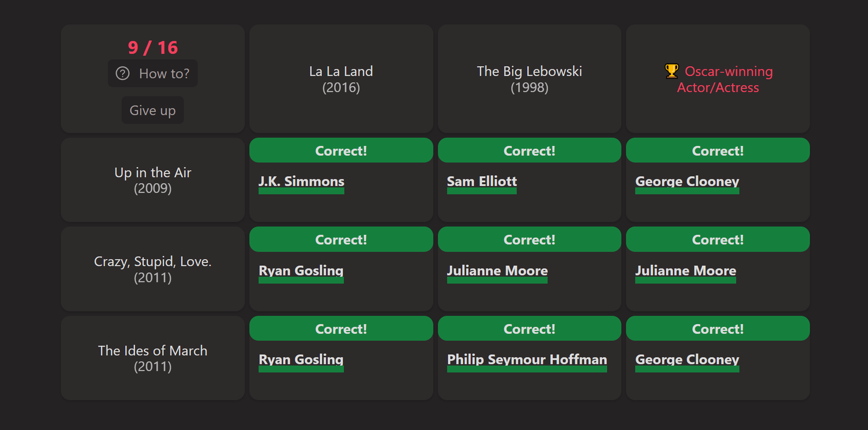The image size is (868, 430).
Task: Click George Clooney in The Ides of March row
Action: [x=687, y=360]
